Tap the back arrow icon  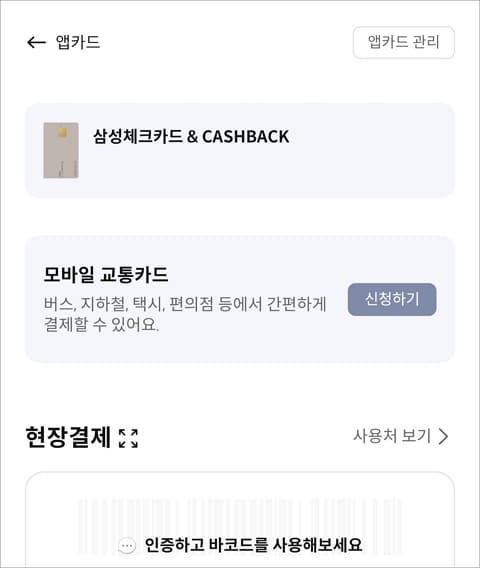tap(36, 42)
